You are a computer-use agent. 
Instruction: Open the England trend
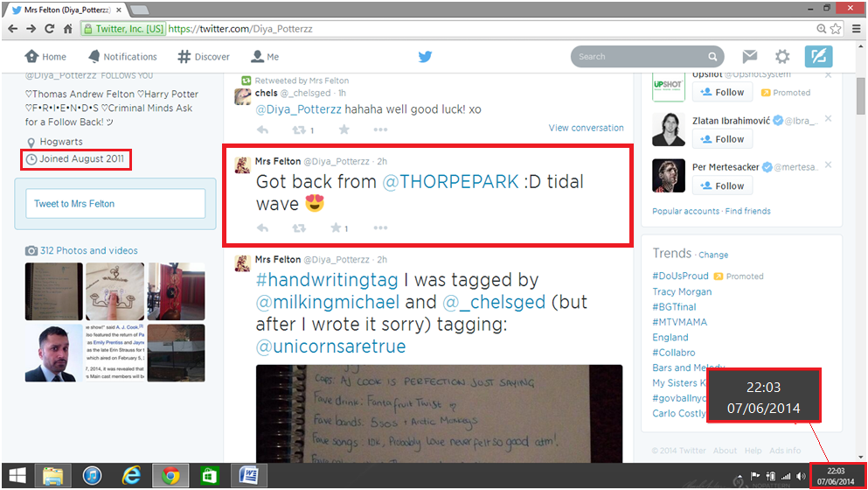[x=670, y=337]
